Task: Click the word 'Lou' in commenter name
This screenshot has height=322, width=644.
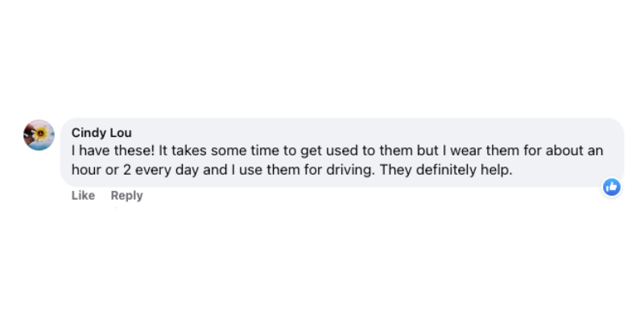Action: (120, 133)
